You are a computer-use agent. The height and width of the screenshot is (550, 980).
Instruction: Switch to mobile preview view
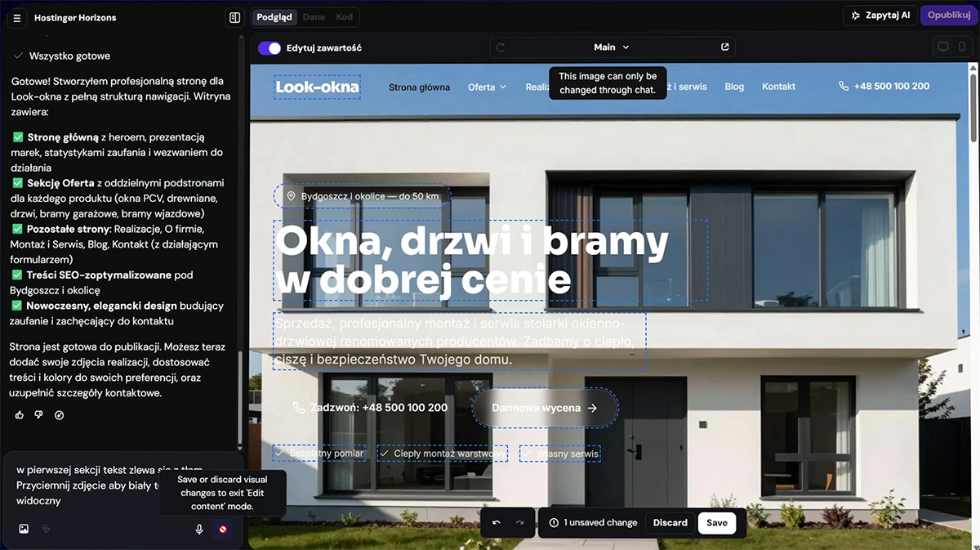962,47
